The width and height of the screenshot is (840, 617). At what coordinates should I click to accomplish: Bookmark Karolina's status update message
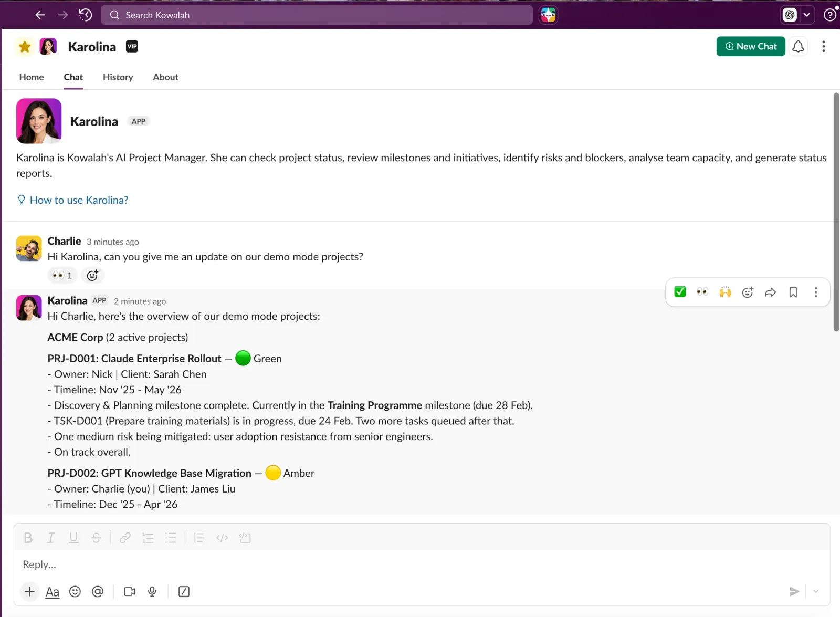pyautogui.click(x=793, y=292)
